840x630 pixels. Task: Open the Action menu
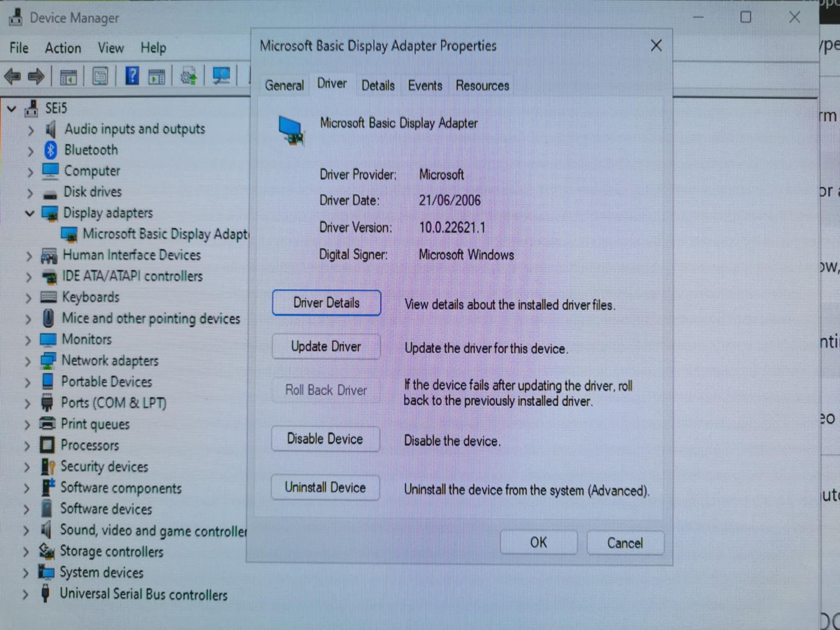63,48
